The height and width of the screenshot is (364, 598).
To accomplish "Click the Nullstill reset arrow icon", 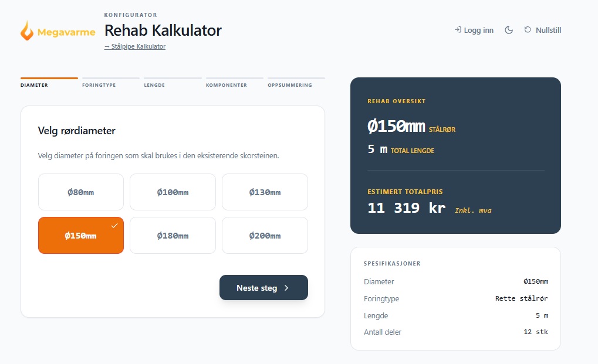I will tap(528, 30).
